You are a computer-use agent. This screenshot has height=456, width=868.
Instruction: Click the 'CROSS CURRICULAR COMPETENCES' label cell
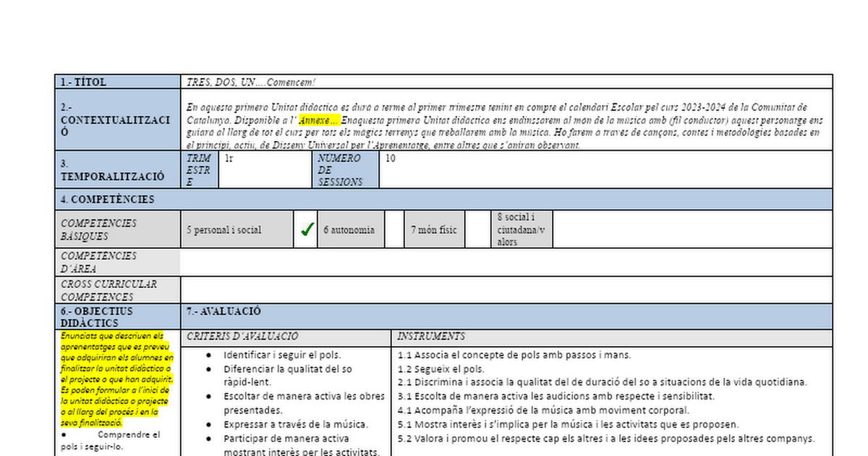pos(118,290)
